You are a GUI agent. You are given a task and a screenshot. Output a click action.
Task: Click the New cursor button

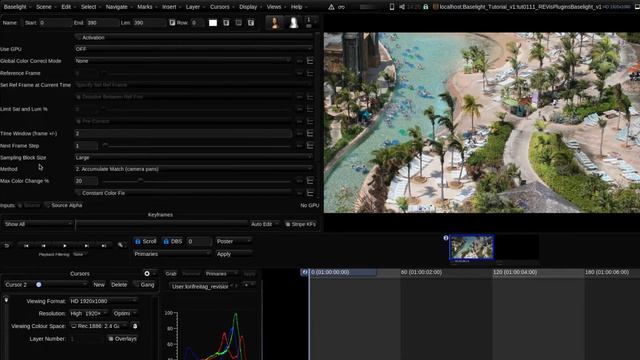[x=99, y=284]
